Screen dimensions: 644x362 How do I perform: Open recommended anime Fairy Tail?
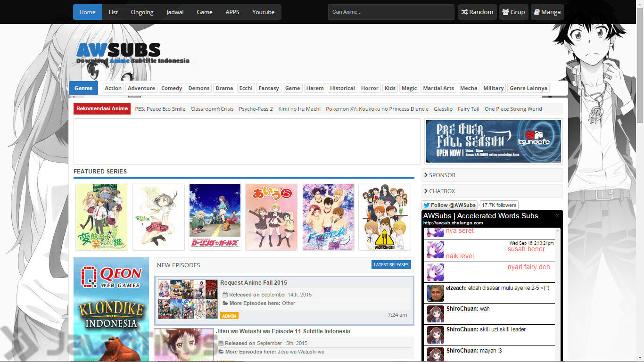469,109
